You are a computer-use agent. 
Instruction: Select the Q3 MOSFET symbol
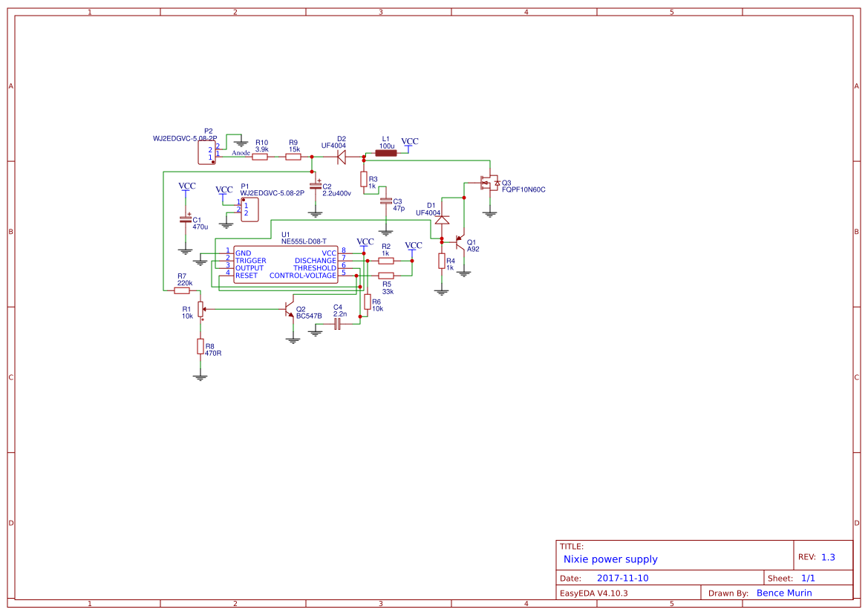[x=489, y=183]
